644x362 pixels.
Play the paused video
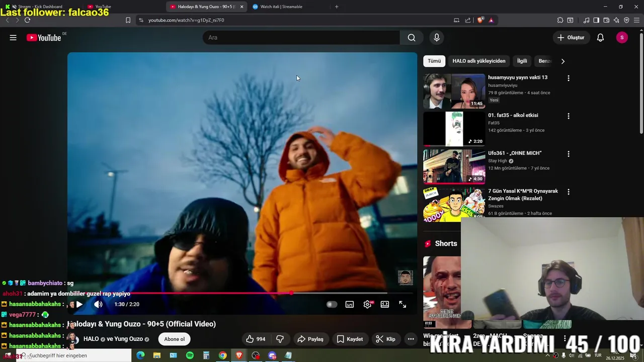pos(79,304)
